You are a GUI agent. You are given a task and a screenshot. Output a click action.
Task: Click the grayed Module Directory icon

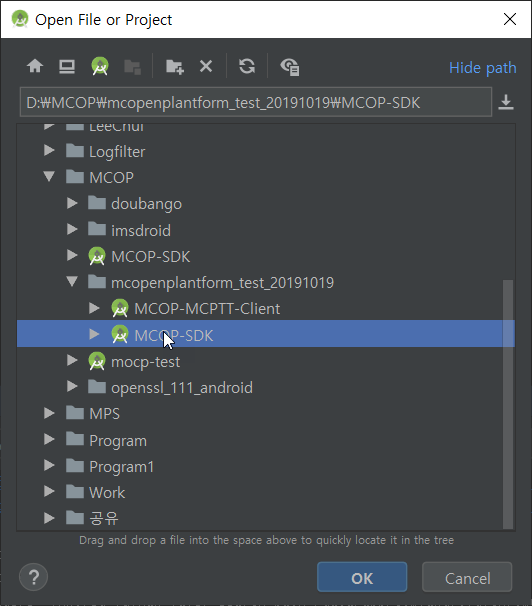pos(133,67)
